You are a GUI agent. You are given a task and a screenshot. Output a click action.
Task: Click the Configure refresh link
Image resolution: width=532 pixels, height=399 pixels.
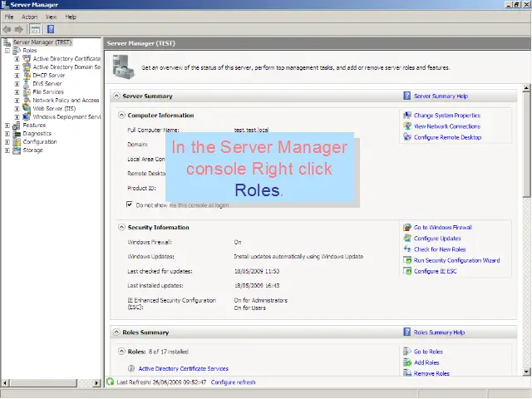click(x=233, y=382)
